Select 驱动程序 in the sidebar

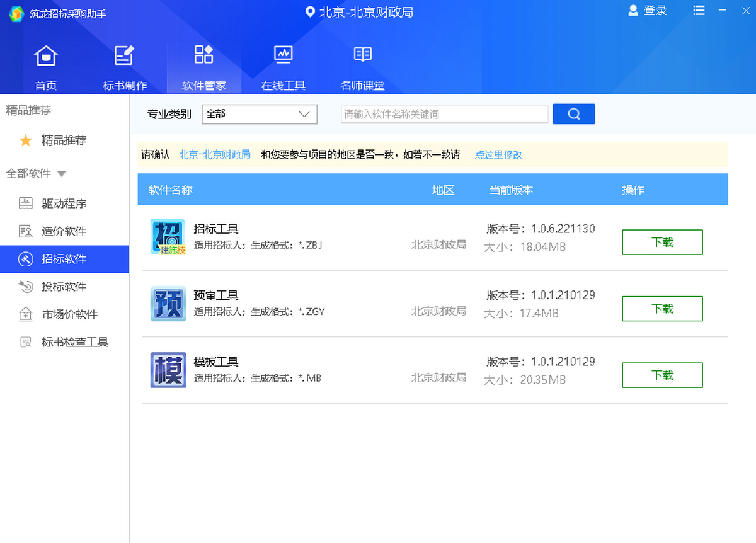pyautogui.click(x=64, y=203)
